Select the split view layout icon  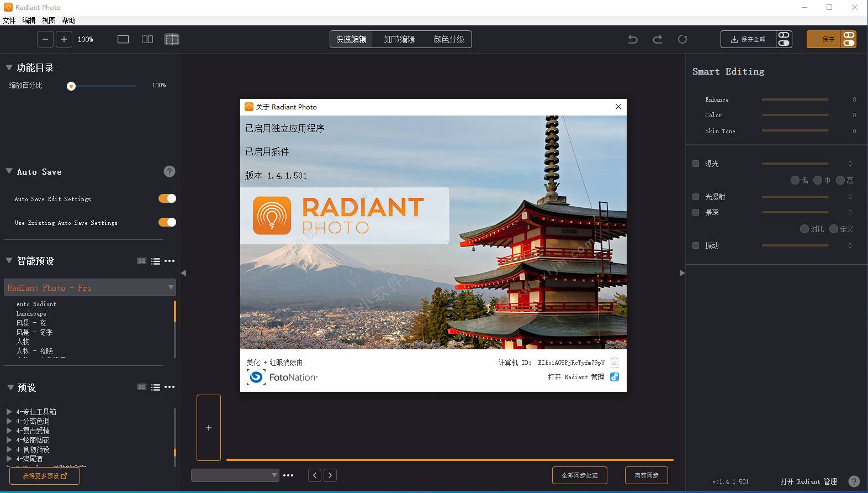coord(147,39)
